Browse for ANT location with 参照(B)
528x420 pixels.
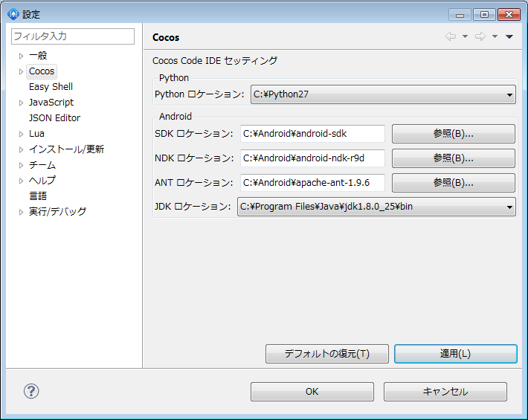click(454, 183)
